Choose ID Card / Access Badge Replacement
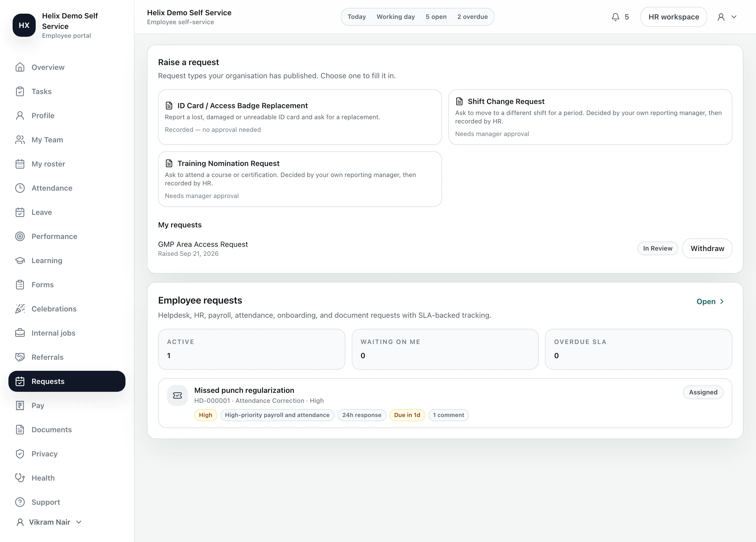Viewport: 756px width, 542px height. click(300, 117)
